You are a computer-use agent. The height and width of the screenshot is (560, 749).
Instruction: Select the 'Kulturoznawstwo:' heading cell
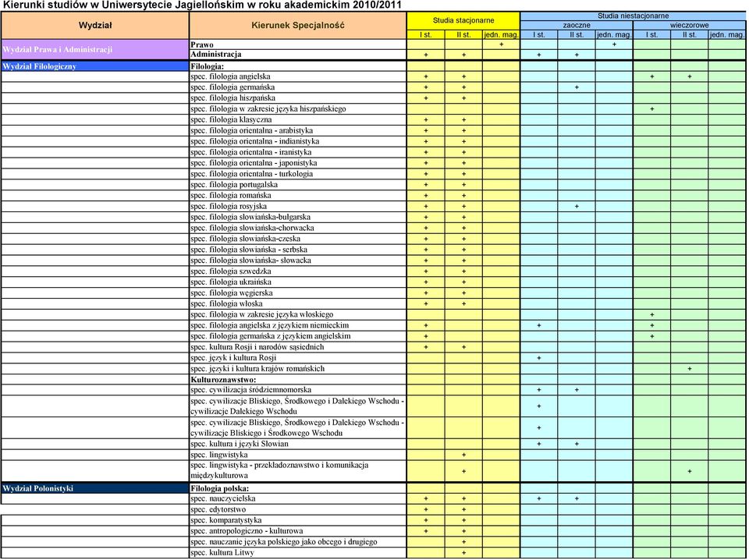297,380
